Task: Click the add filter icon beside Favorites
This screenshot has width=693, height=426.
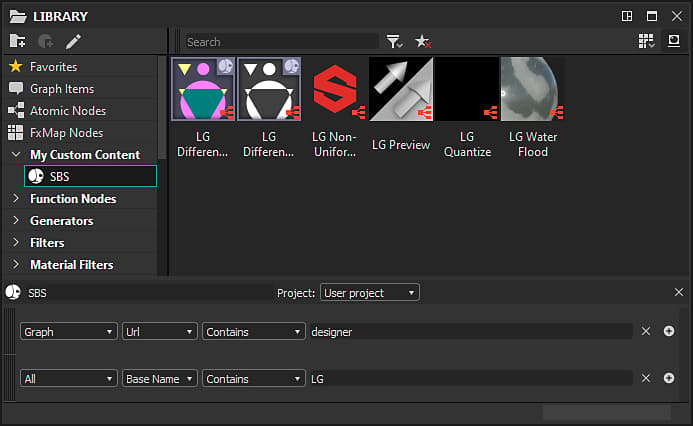Action: (x=46, y=42)
